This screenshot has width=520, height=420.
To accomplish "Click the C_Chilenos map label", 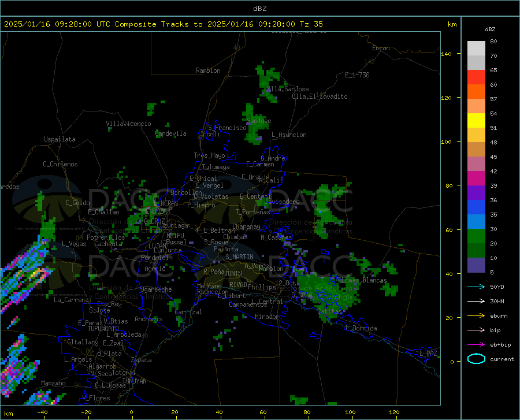I will [60, 164].
